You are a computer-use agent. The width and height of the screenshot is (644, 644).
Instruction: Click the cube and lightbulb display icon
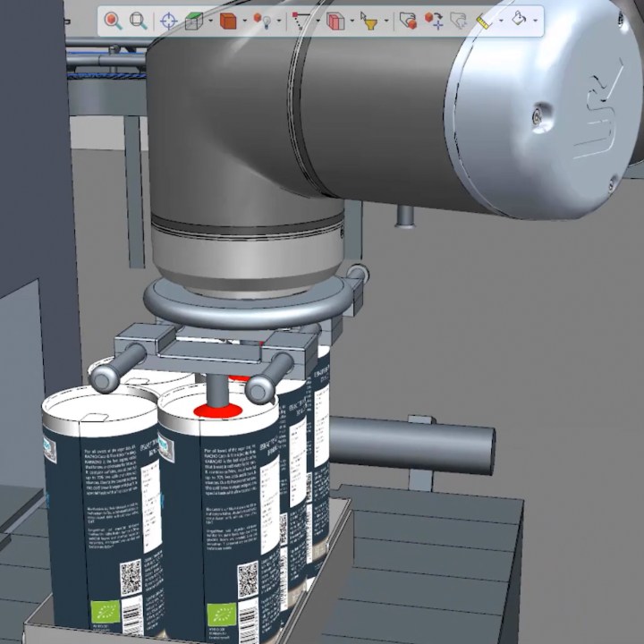[262, 21]
